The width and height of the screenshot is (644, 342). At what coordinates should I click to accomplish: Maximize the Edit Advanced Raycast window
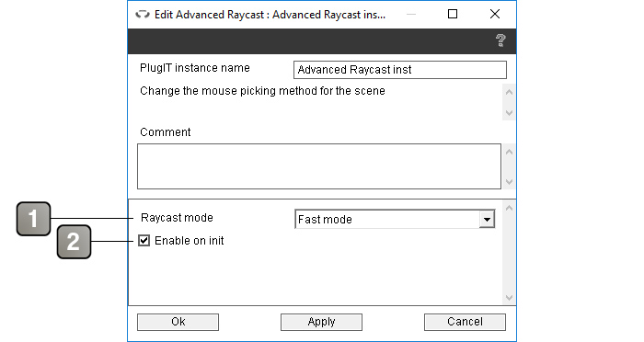pos(453,14)
